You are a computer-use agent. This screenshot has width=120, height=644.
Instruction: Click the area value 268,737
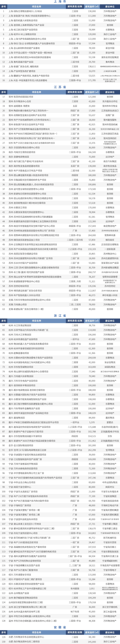pos(92,272)
